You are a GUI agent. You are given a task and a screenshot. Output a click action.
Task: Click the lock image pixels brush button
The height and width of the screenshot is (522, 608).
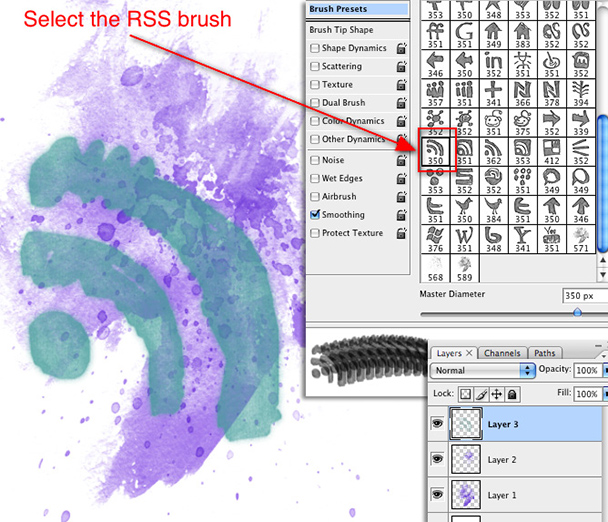[481, 394]
